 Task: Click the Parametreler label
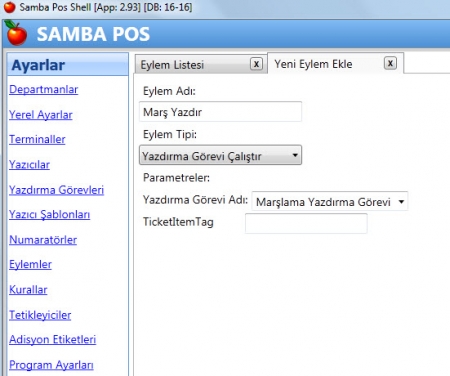[x=176, y=178]
